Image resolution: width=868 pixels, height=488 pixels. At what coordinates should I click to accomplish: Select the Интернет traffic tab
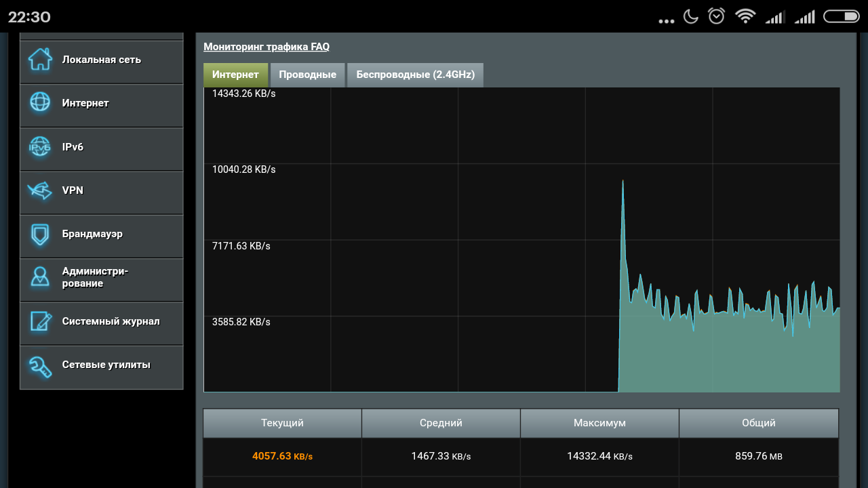click(x=235, y=75)
